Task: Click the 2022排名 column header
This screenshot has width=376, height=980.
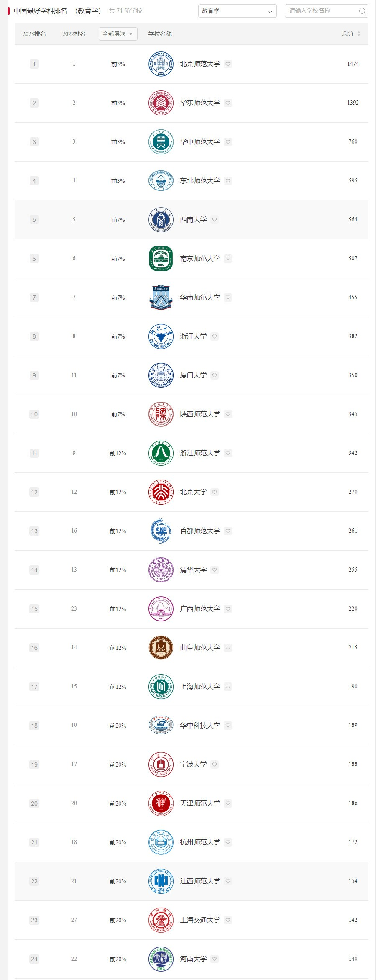Action: [x=74, y=34]
